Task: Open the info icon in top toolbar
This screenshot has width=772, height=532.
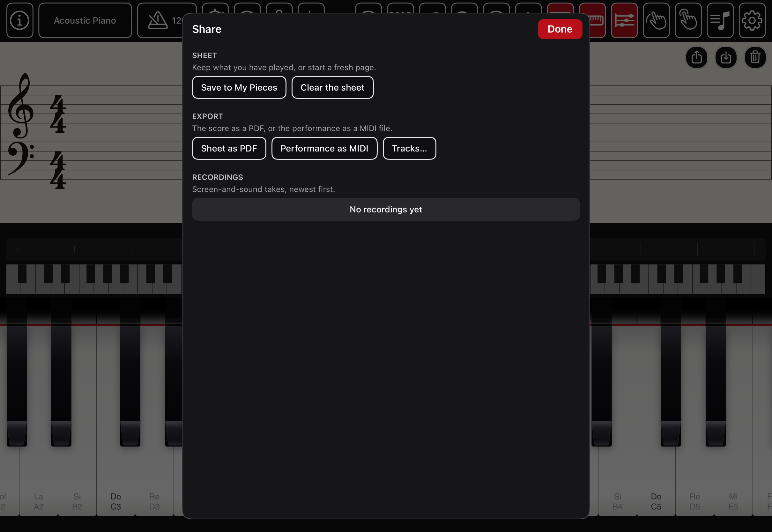Action: click(20, 21)
